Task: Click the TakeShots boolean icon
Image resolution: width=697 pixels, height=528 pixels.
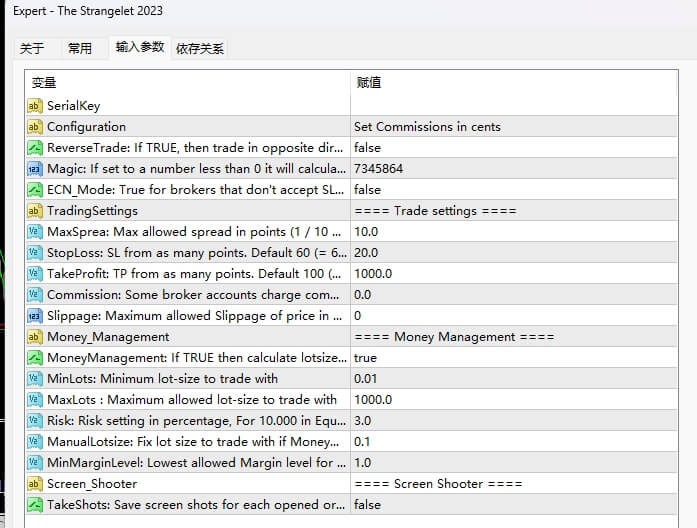Action: coord(35,505)
